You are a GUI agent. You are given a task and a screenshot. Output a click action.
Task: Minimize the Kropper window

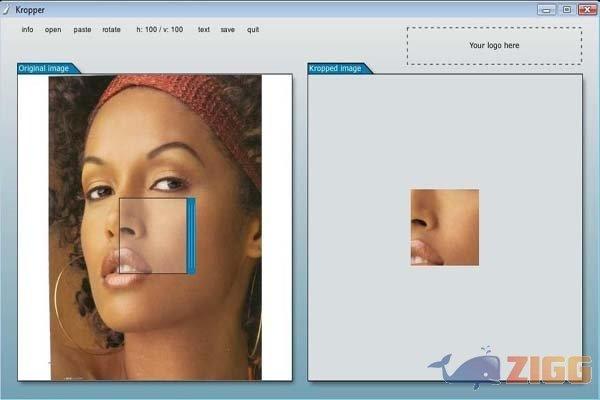point(546,9)
